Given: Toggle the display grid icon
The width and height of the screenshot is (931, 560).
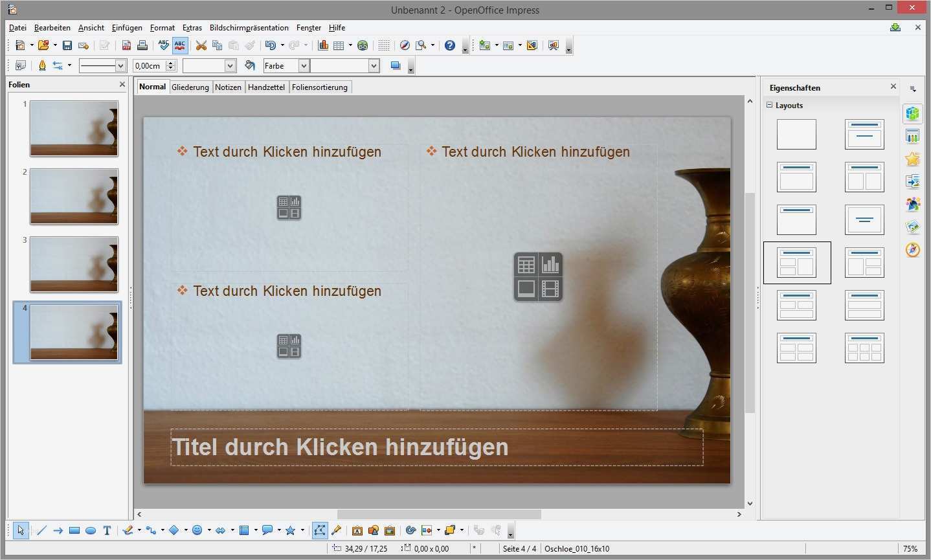Looking at the screenshot, I should [x=384, y=45].
